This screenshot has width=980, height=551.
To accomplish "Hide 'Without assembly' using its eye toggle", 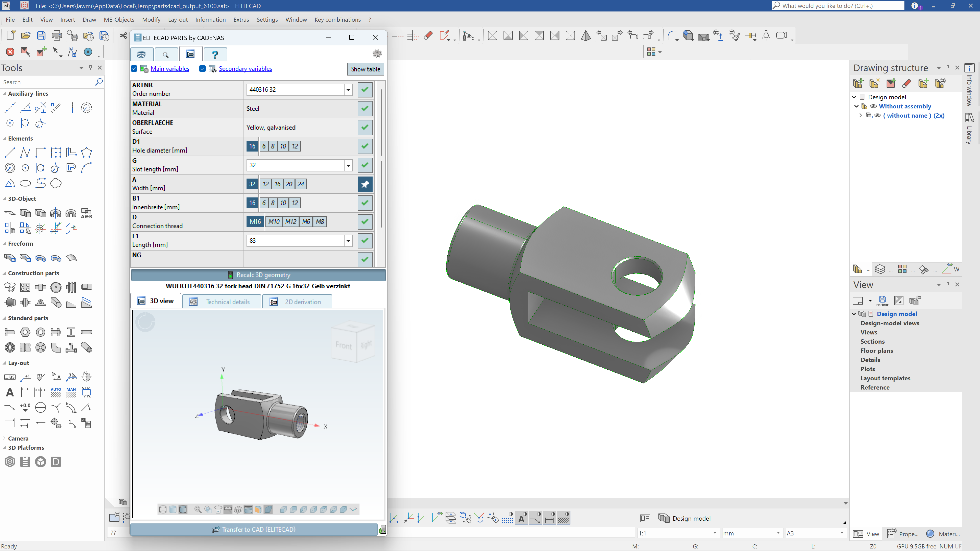I will (x=874, y=106).
